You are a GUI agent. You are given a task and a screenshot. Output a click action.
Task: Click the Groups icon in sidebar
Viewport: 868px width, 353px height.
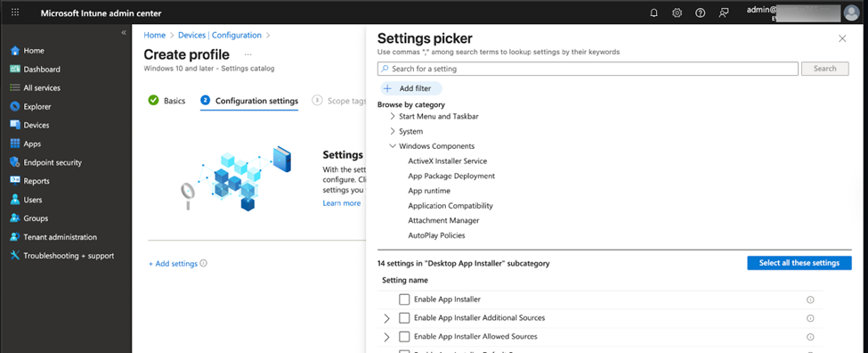click(15, 218)
